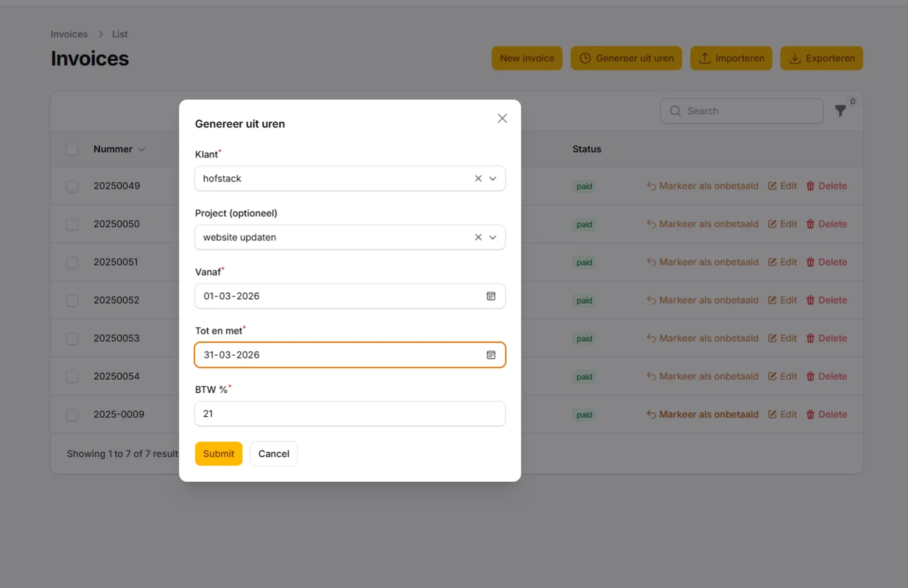Viewport: 908px width, 588px height.
Task: Clear the website updaten project selection
Action: (478, 238)
